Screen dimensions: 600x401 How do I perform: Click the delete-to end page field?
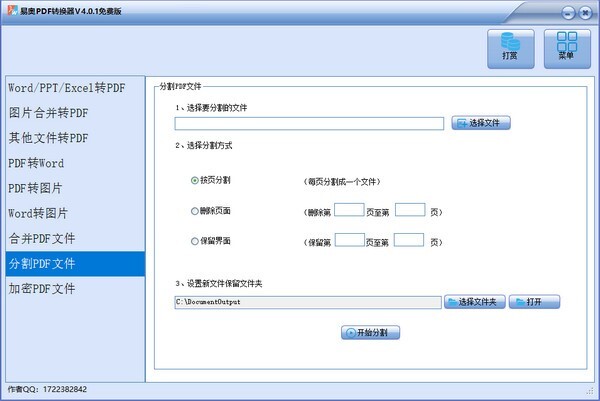pos(410,210)
